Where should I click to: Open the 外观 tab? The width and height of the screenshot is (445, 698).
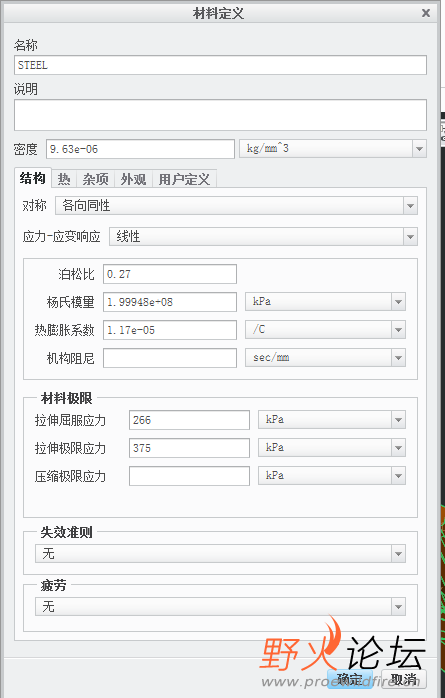(134, 179)
